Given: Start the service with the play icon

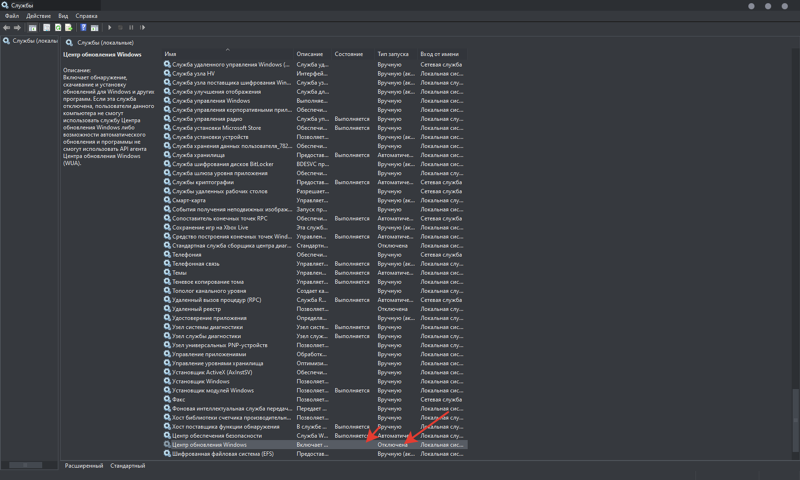Looking at the screenshot, I should click(x=109, y=28).
